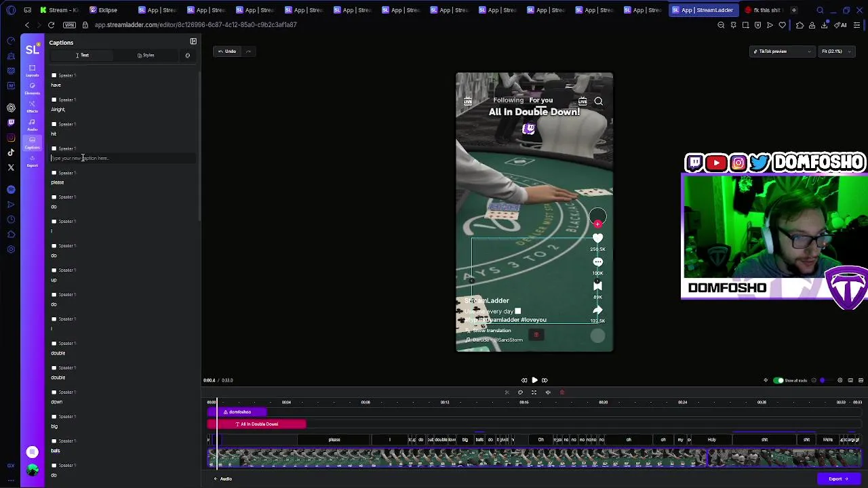This screenshot has width=868, height=488.
Task: Open ChatGPT in the browser sidebar
Action: point(11,108)
